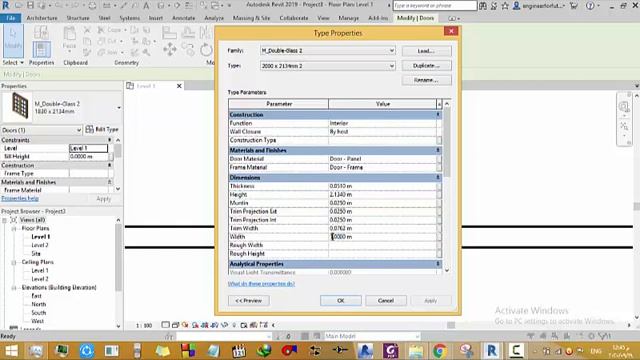
Task: Open the type selector dropdown arrow in Properties
Action: 119,108
